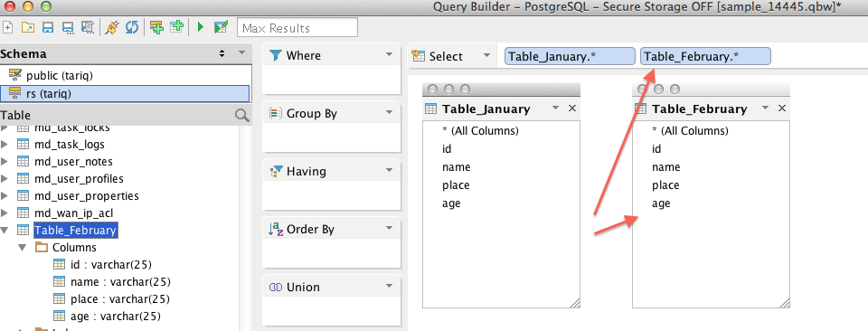This screenshot has width=868, height=331.
Task: Open the Where section dropdown arrow
Action: pos(389,55)
